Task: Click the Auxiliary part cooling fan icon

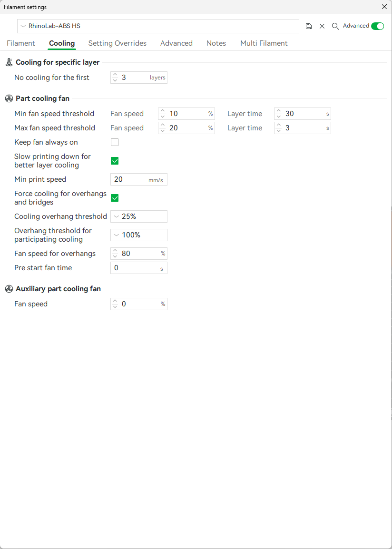Action: tap(9, 289)
